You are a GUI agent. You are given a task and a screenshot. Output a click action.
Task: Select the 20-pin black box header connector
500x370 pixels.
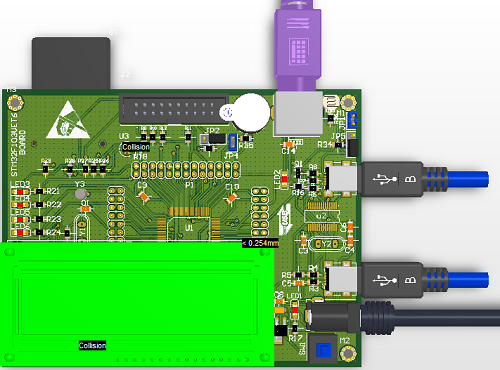point(174,109)
